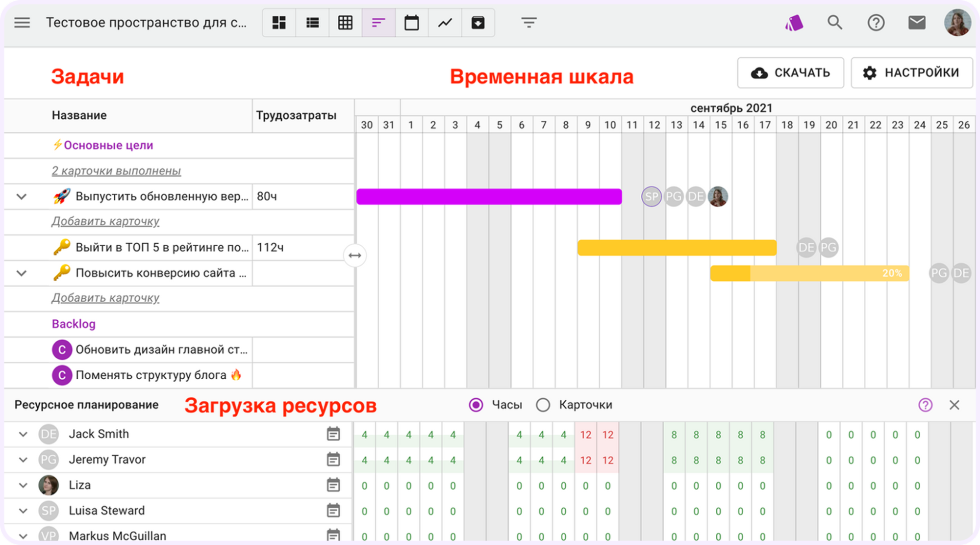Open the НАСТРОЙКИ settings menu

(x=911, y=73)
